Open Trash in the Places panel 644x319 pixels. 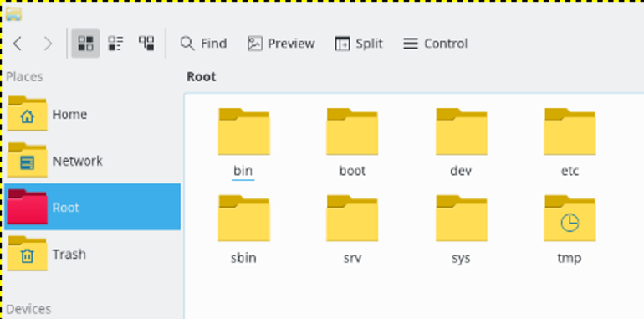[x=92, y=254]
